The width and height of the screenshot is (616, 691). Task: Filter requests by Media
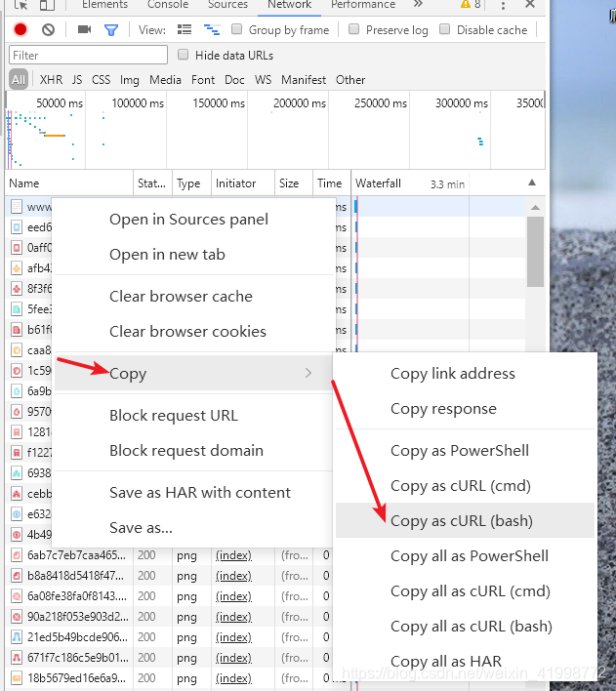(165, 80)
